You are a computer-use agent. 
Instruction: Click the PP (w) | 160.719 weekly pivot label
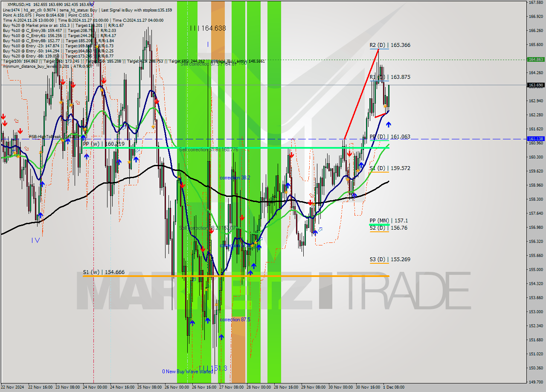click(104, 144)
